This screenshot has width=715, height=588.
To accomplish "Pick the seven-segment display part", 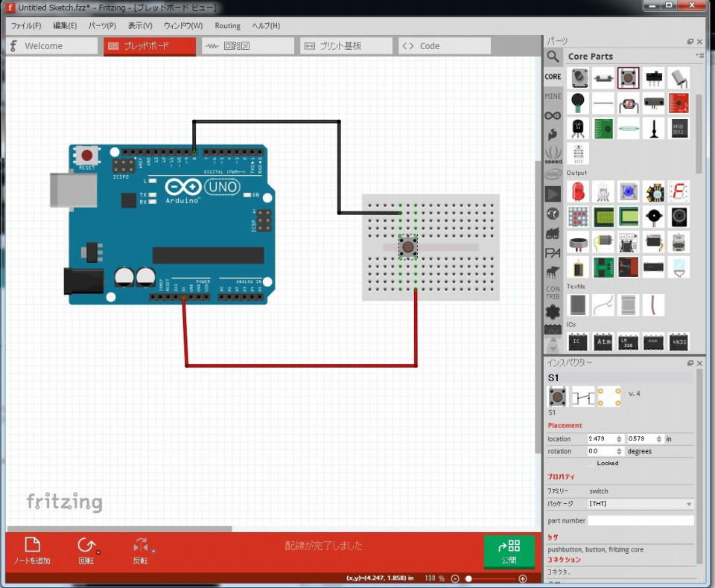I will (679, 191).
